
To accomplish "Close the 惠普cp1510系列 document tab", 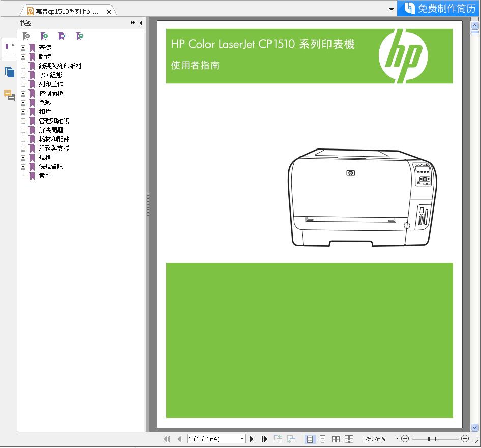I will tap(109, 12).
